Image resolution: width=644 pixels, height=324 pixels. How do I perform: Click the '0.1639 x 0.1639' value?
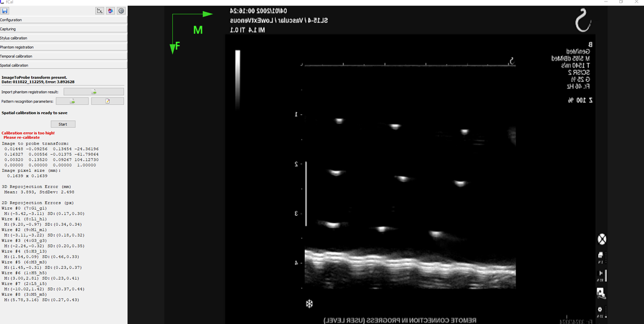[27, 176]
